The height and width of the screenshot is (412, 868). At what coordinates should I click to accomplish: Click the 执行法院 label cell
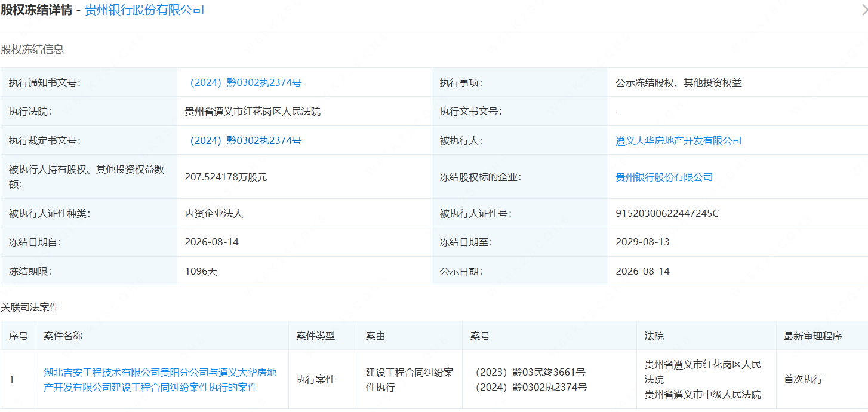pyautogui.click(x=89, y=112)
